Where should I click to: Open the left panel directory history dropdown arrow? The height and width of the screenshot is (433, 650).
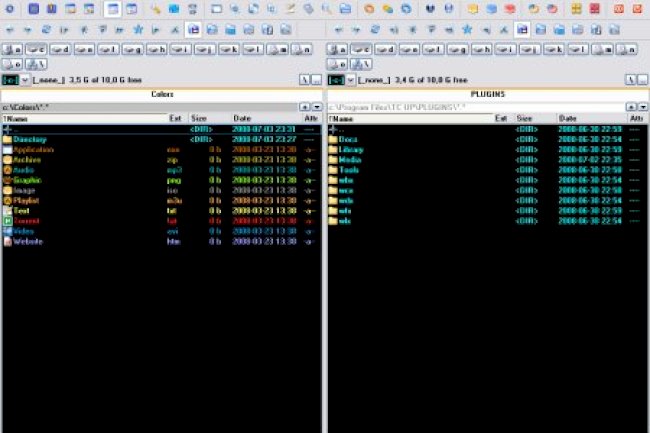(317, 107)
